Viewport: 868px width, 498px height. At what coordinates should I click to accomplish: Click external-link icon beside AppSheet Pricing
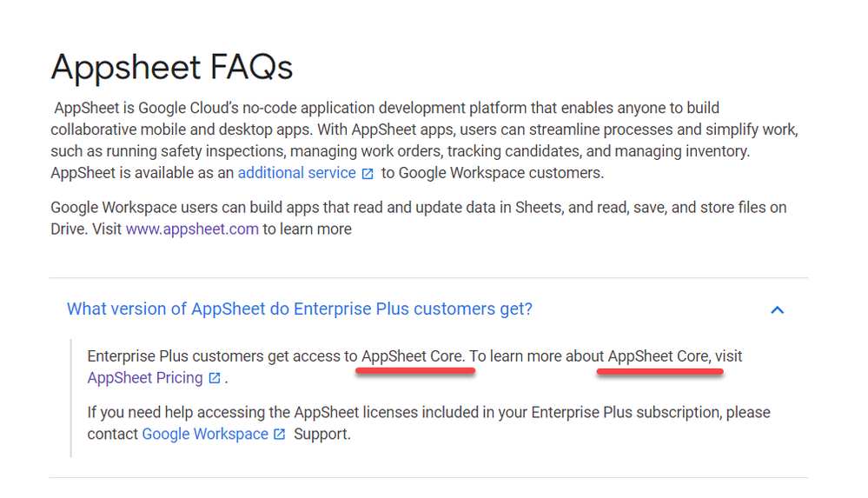(x=215, y=378)
